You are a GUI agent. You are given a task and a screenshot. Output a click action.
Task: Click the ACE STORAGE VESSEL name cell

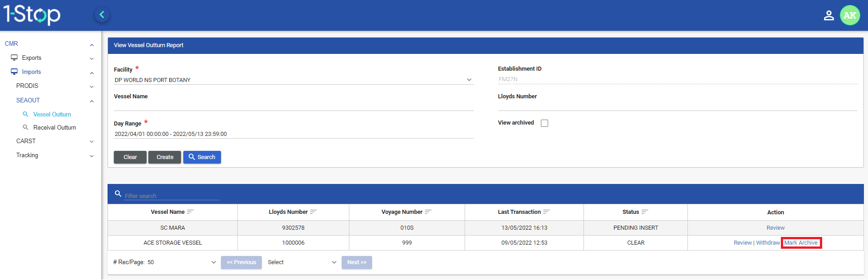click(x=172, y=243)
